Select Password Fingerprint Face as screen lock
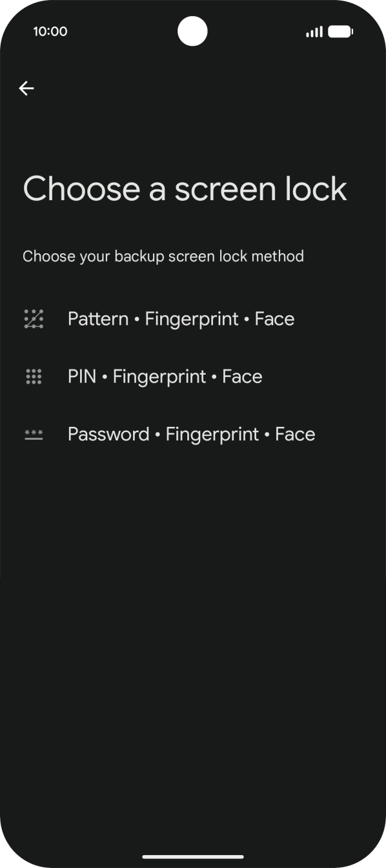Screen dimensions: 386x868 pos(191,433)
